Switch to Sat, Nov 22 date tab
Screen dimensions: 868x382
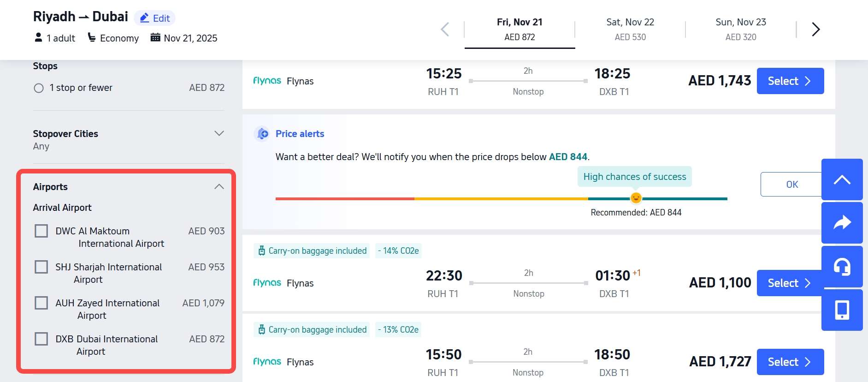pos(630,29)
